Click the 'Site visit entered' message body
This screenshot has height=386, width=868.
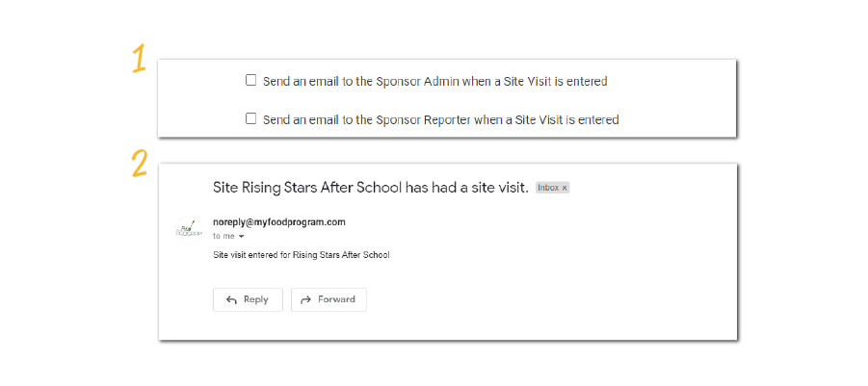point(301,255)
